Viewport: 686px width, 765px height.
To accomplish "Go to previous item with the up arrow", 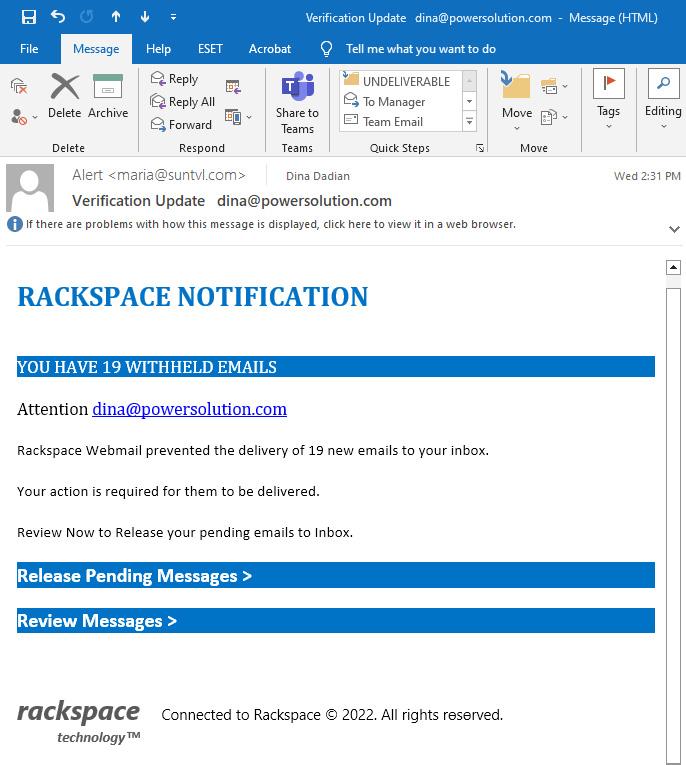I will [x=116, y=17].
